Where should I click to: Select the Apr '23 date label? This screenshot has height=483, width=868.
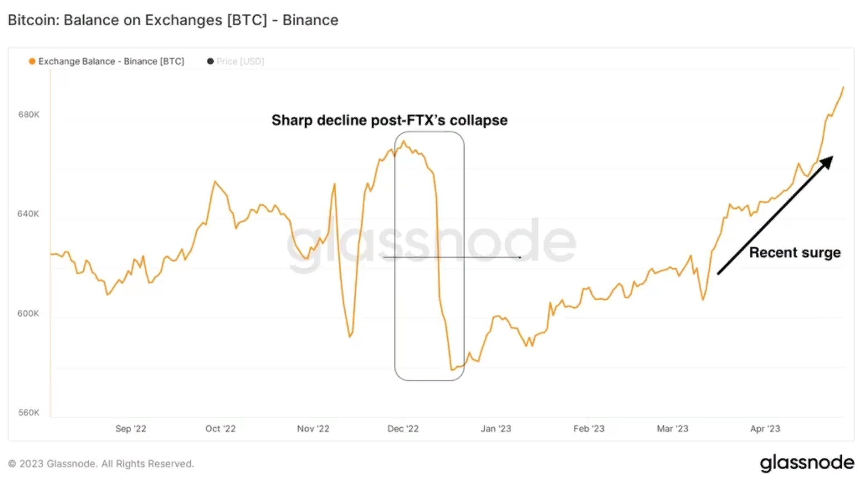[x=765, y=429]
